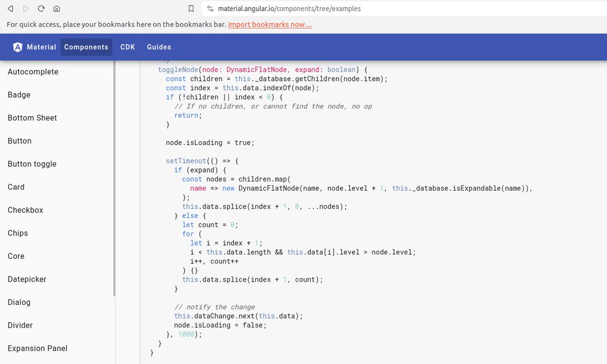The height and width of the screenshot is (364, 607).
Task: Open Expansion Panel component page
Action: (37, 348)
